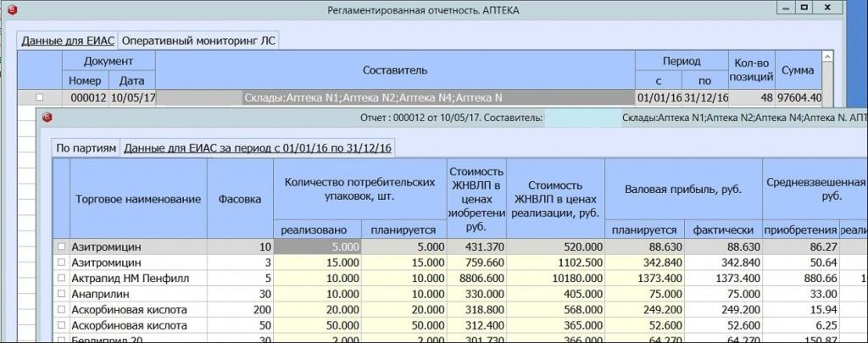Close the Регламентированная отчетность window
The height and width of the screenshot is (343, 868).
(832, 7)
